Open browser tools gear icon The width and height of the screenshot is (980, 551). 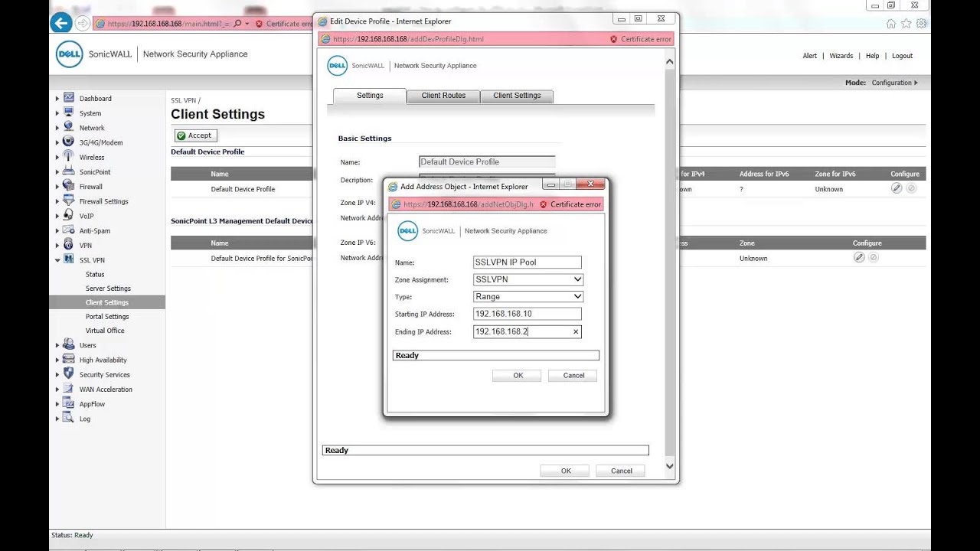pyautogui.click(x=922, y=24)
